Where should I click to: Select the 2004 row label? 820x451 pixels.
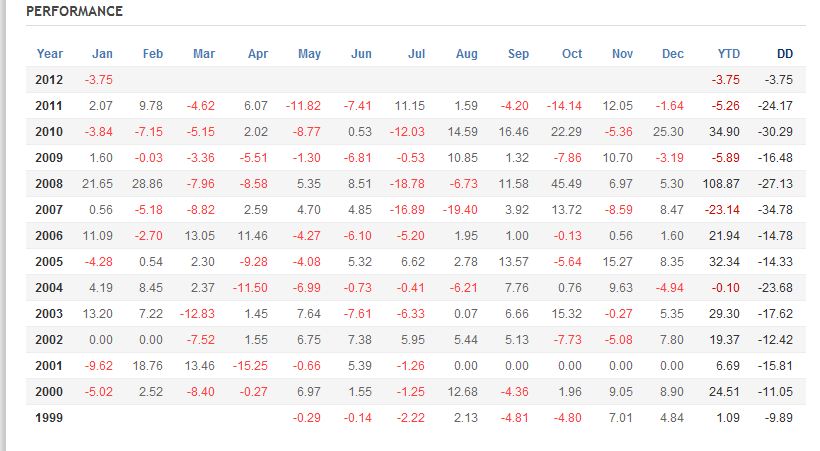click(49, 288)
